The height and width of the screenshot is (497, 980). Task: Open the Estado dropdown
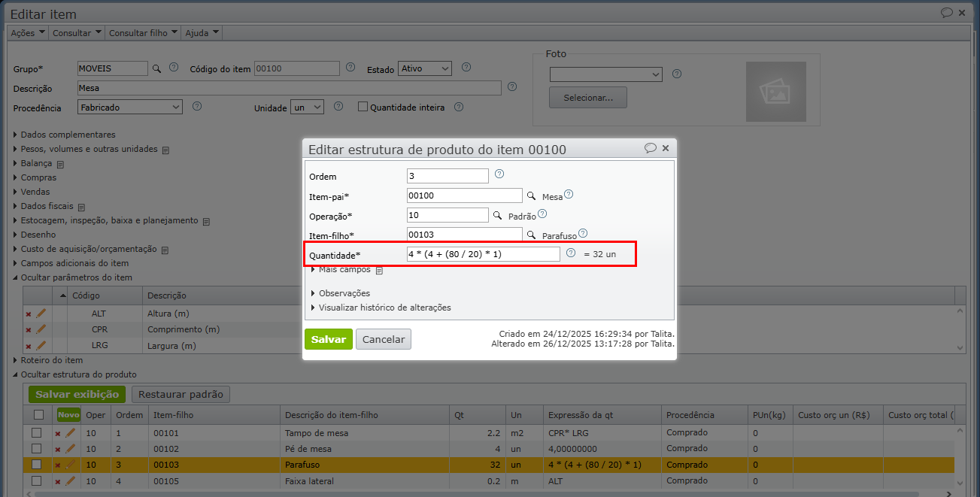click(425, 68)
